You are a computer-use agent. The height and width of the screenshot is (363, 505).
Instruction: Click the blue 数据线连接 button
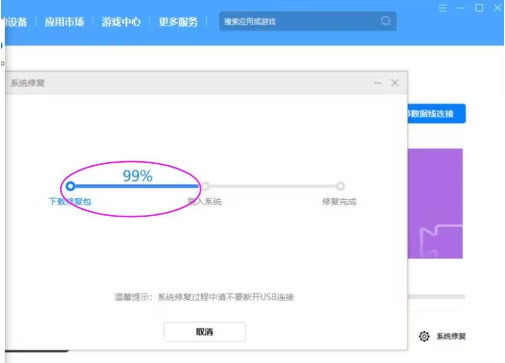pos(436,114)
